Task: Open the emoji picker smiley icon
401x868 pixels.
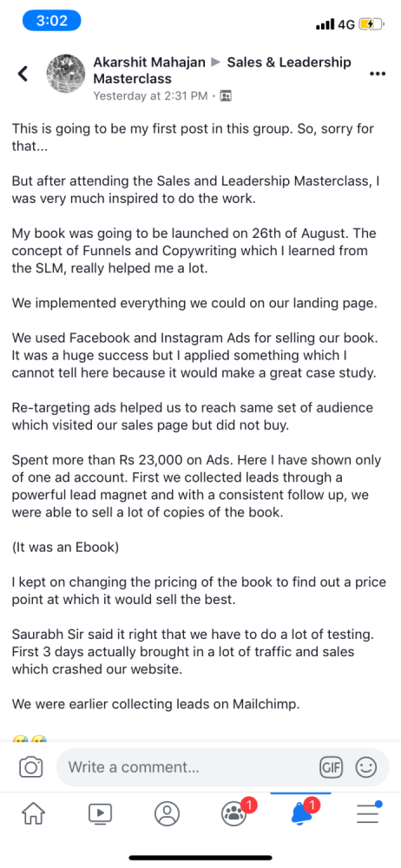Action: pyautogui.click(x=365, y=767)
